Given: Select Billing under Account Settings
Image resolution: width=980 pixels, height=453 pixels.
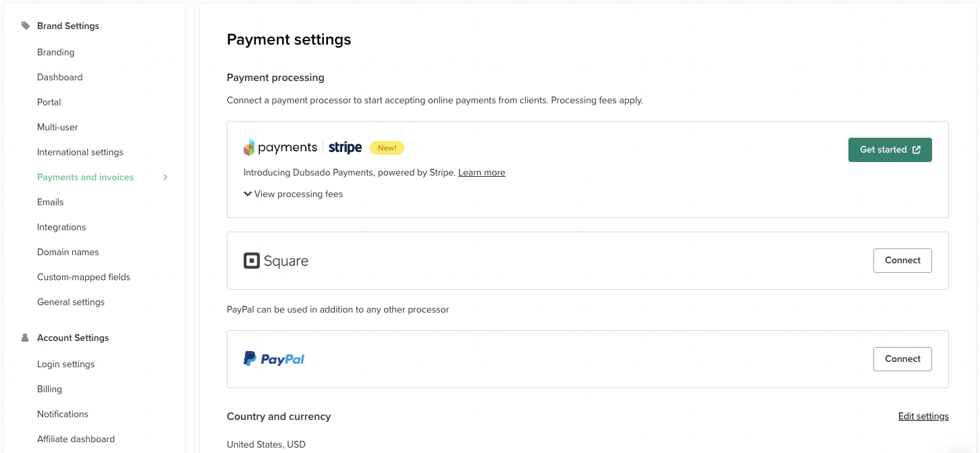Looking at the screenshot, I should point(49,389).
